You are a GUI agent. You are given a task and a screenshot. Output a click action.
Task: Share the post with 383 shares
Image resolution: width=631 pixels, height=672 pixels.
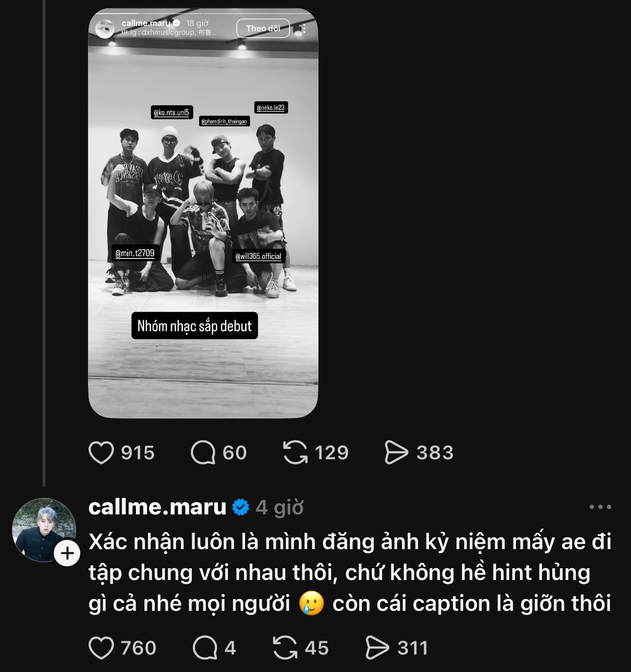396,453
